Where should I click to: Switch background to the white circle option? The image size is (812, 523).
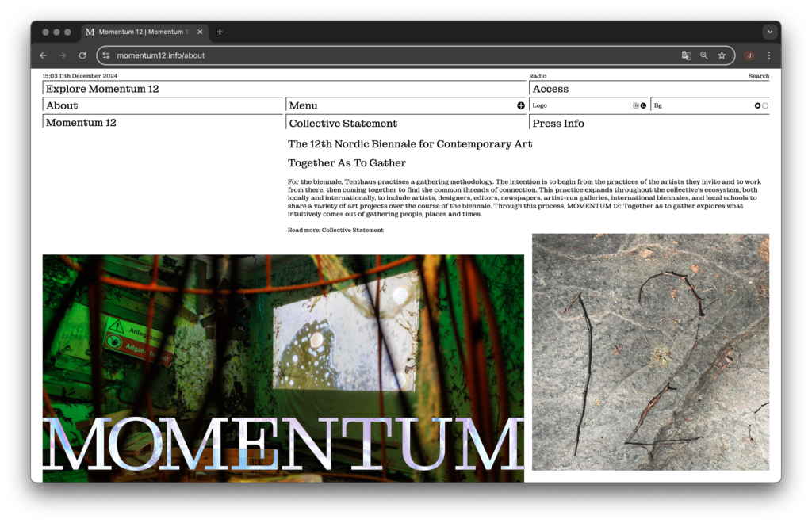pyautogui.click(x=765, y=105)
